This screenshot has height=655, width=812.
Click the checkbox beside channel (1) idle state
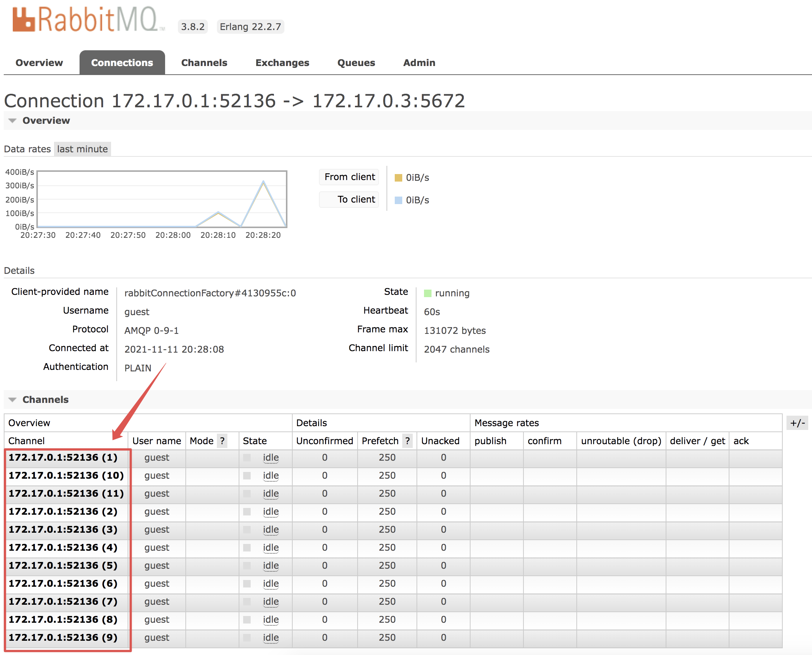247,457
